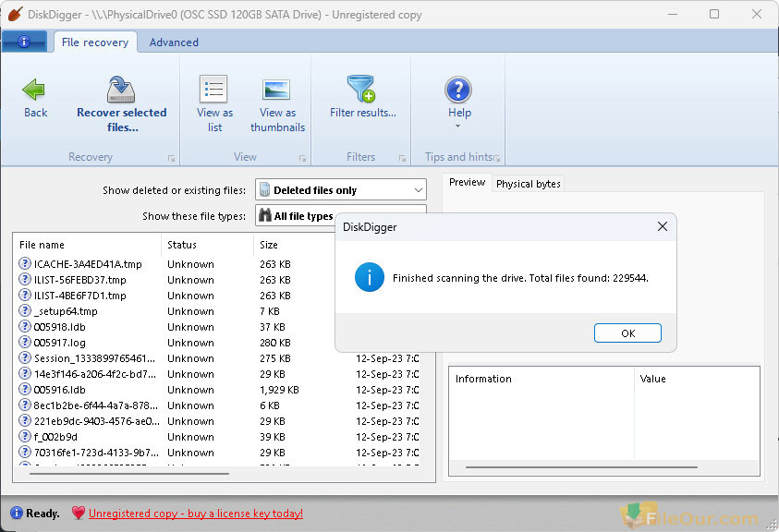The width and height of the screenshot is (779, 532).
Task: Click file icon for 221eb9dc-9403-4576-ae0
Action: pyautogui.click(x=25, y=420)
